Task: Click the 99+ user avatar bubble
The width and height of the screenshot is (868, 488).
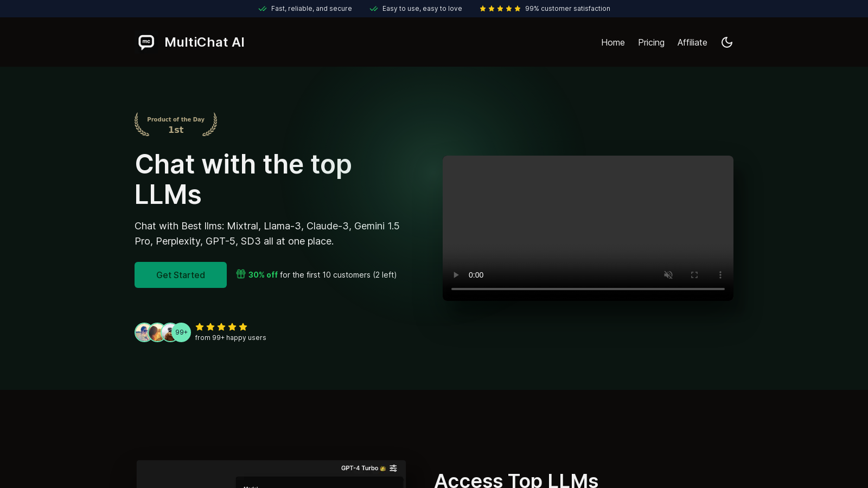Action: [x=181, y=332]
